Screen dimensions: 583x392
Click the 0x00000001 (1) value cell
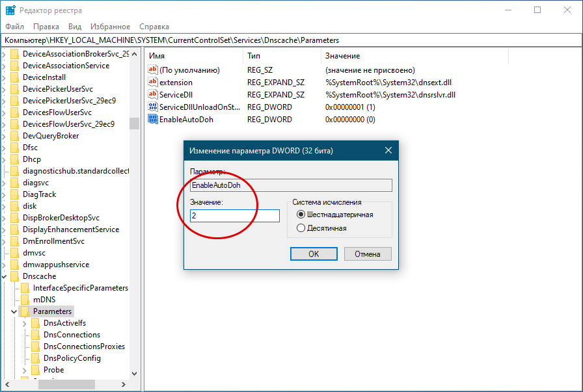(x=350, y=107)
